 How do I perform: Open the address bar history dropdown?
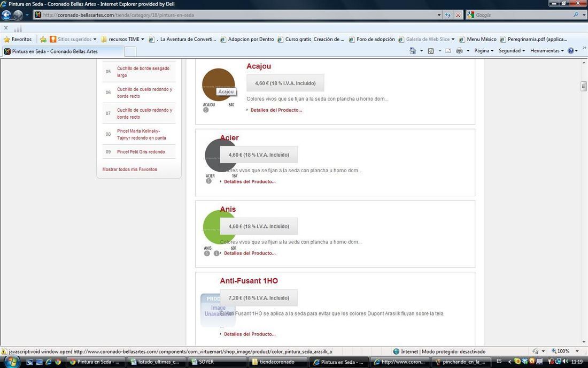(x=439, y=15)
